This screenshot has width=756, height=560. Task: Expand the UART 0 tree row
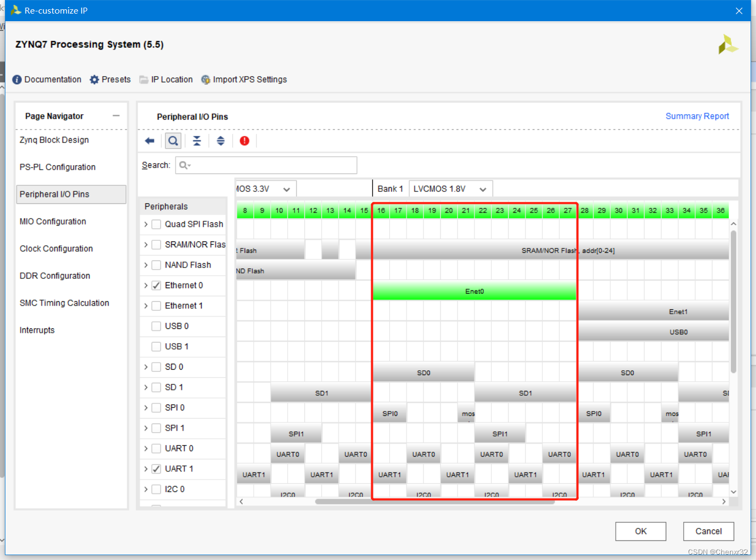pos(146,449)
